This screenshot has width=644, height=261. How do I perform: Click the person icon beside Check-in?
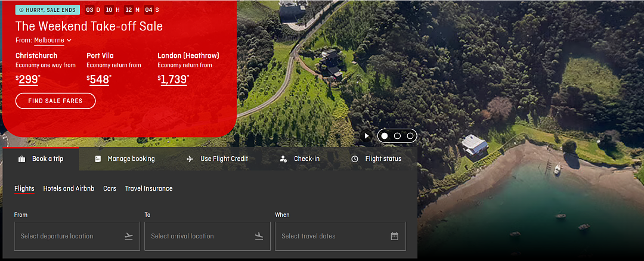pyautogui.click(x=283, y=159)
